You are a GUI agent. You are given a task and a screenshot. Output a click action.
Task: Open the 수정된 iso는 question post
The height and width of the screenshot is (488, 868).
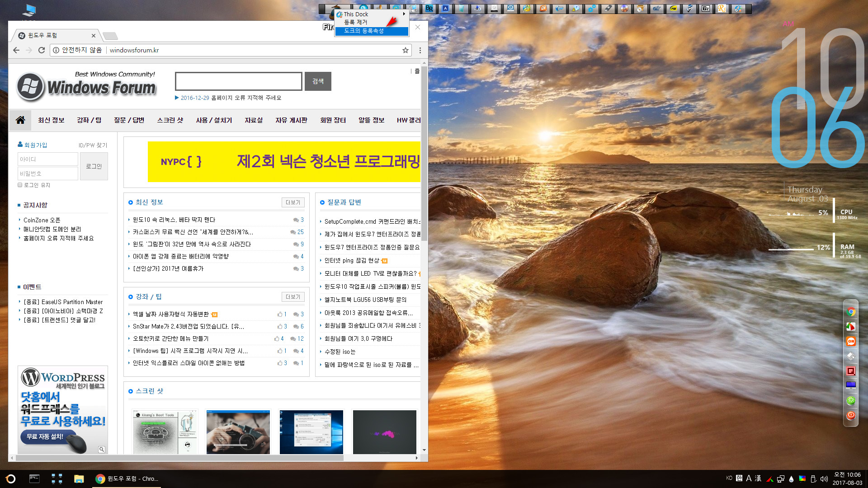[x=340, y=352]
